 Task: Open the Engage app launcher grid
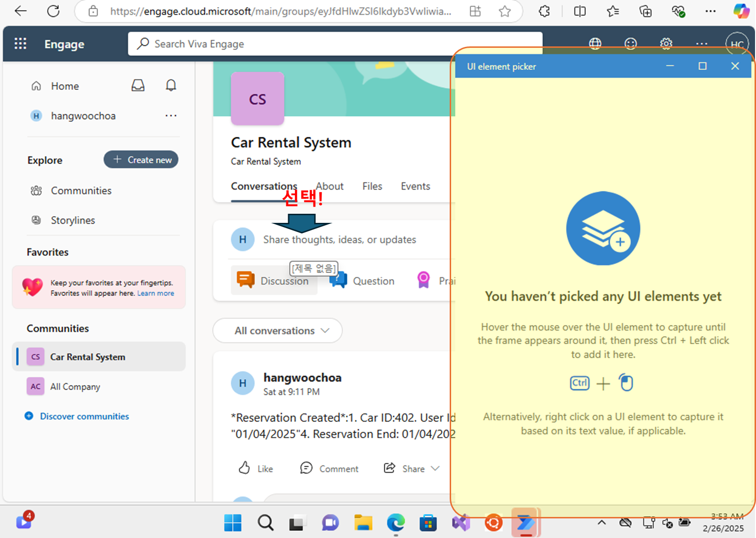point(20,44)
